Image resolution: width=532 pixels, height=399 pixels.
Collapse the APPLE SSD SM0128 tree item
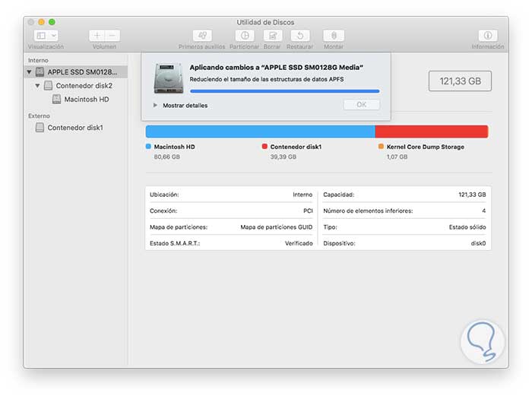29,72
